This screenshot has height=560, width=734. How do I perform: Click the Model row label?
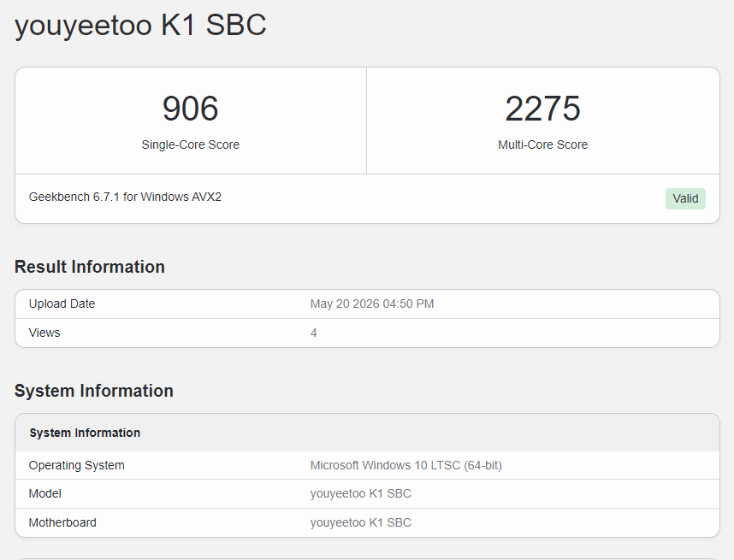pyautogui.click(x=45, y=493)
